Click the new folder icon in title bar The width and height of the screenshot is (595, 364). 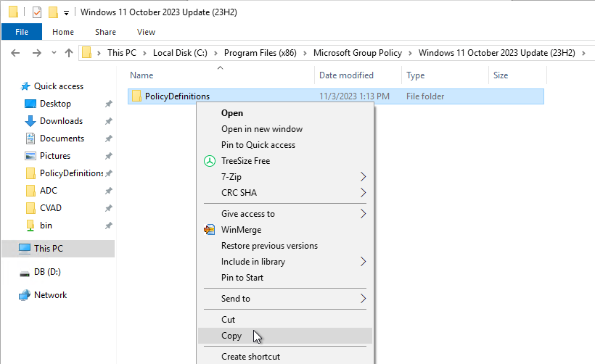[53, 12]
